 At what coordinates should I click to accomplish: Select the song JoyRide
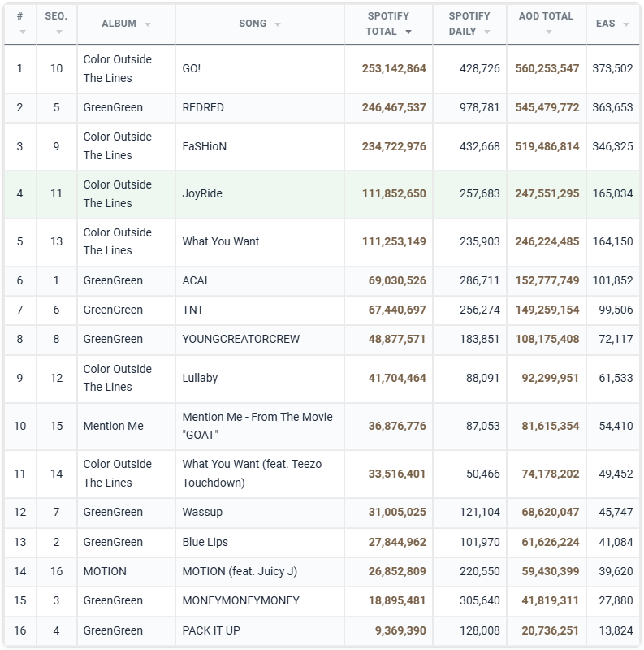(x=202, y=193)
